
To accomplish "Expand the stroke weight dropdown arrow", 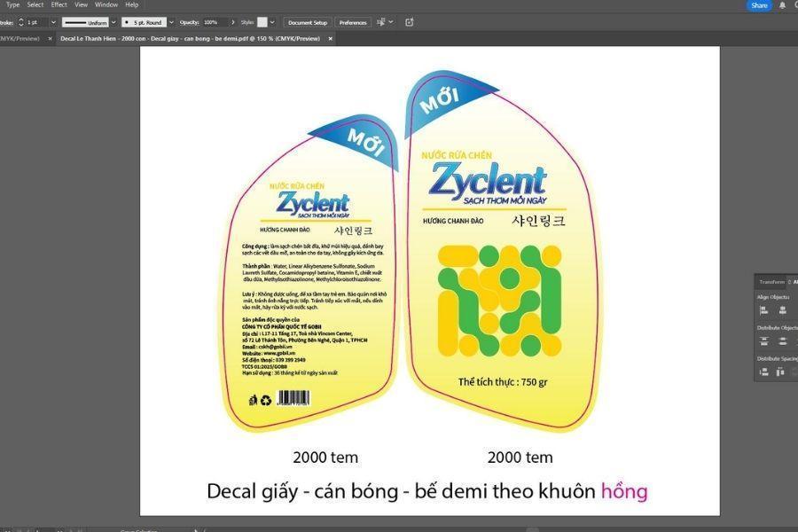I will 53,22.
